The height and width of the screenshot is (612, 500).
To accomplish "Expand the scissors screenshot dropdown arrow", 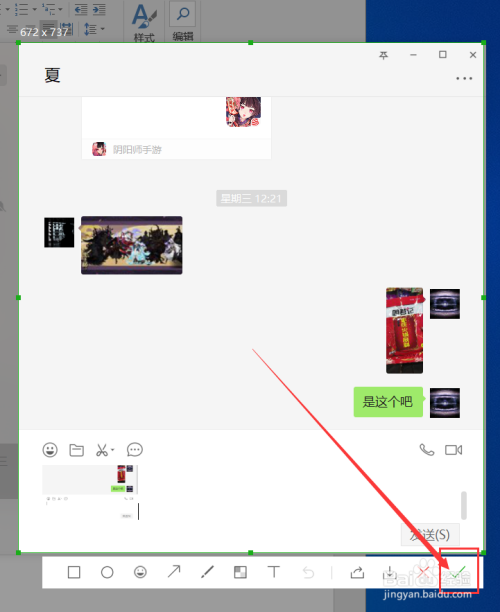I will point(112,450).
